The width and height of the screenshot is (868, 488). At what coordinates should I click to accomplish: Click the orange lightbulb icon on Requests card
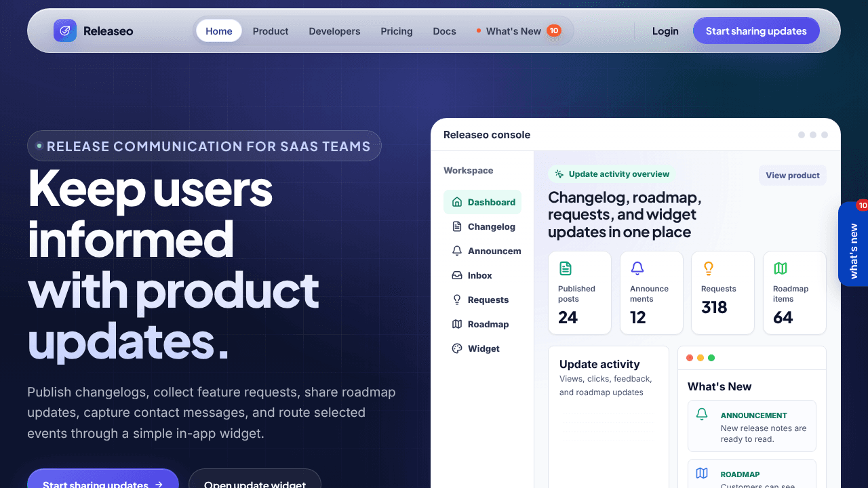point(709,268)
